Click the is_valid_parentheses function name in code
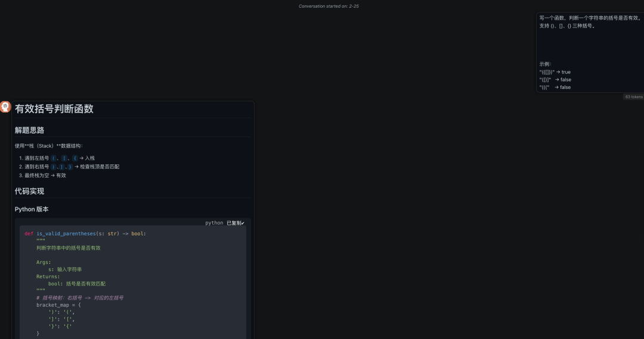 point(66,234)
